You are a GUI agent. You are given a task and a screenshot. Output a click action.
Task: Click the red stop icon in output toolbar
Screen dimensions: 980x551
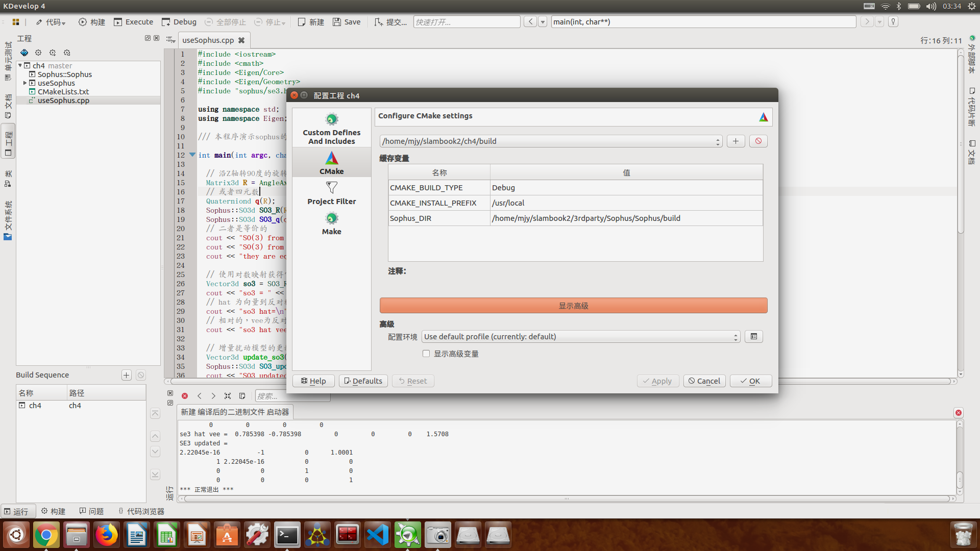[185, 396]
